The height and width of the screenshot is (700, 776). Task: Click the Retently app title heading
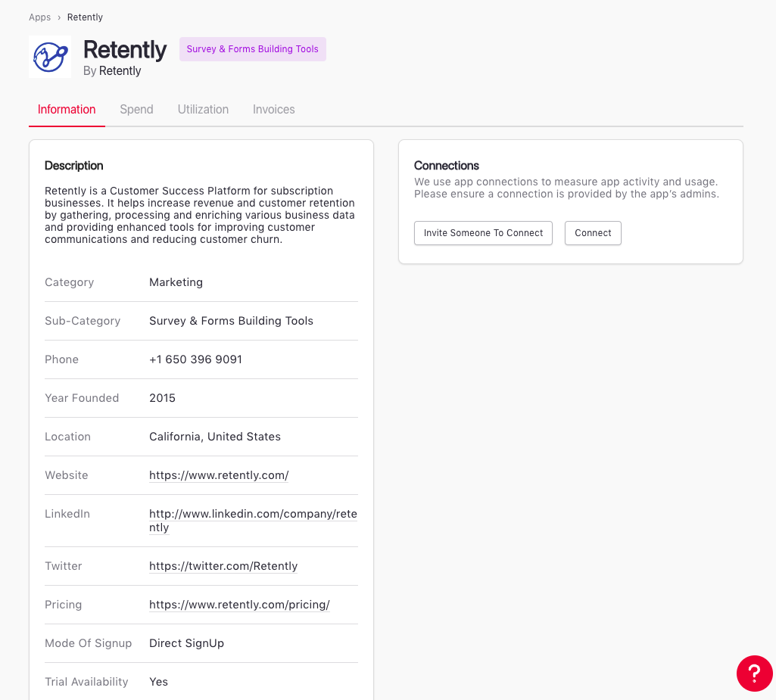[125, 50]
